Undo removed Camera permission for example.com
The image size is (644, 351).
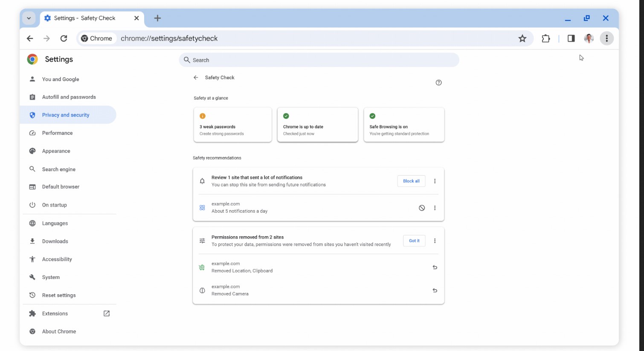(x=435, y=290)
